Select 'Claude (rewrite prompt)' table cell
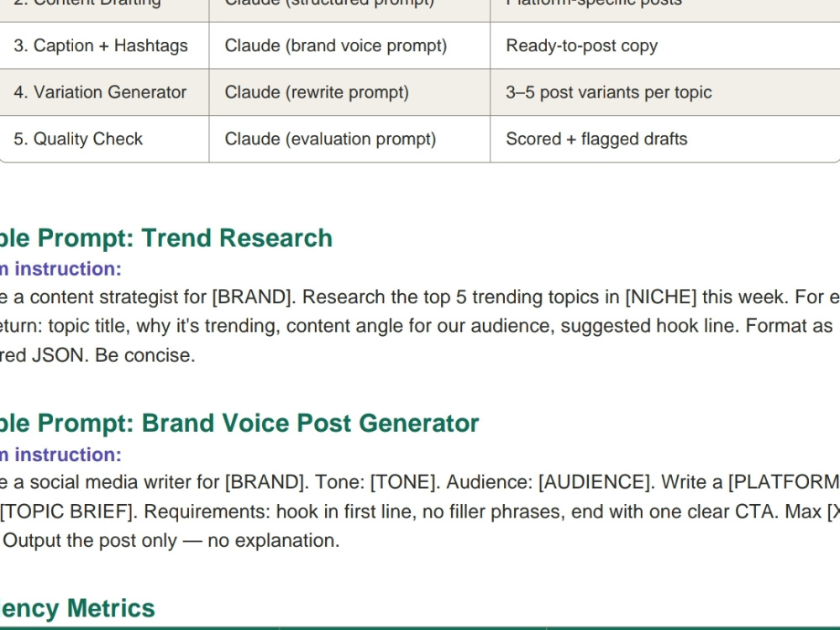Viewport: 840px width, 630px height. (x=349, y=92)
